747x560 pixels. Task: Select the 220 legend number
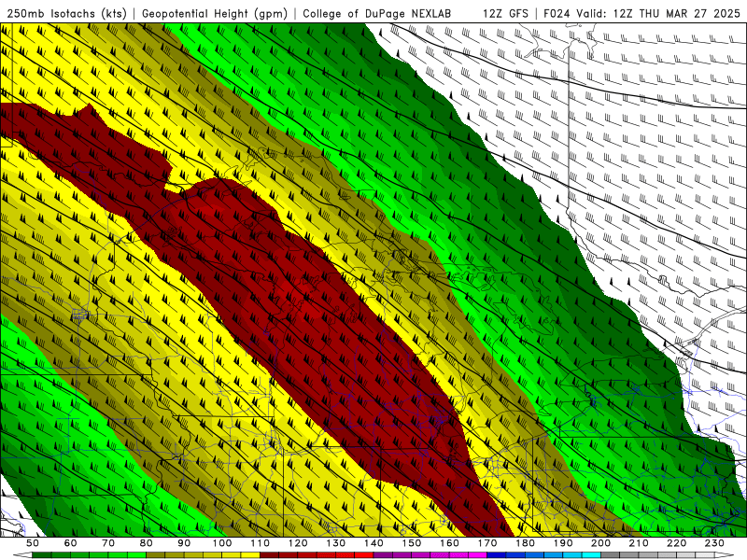coord(676,543)
